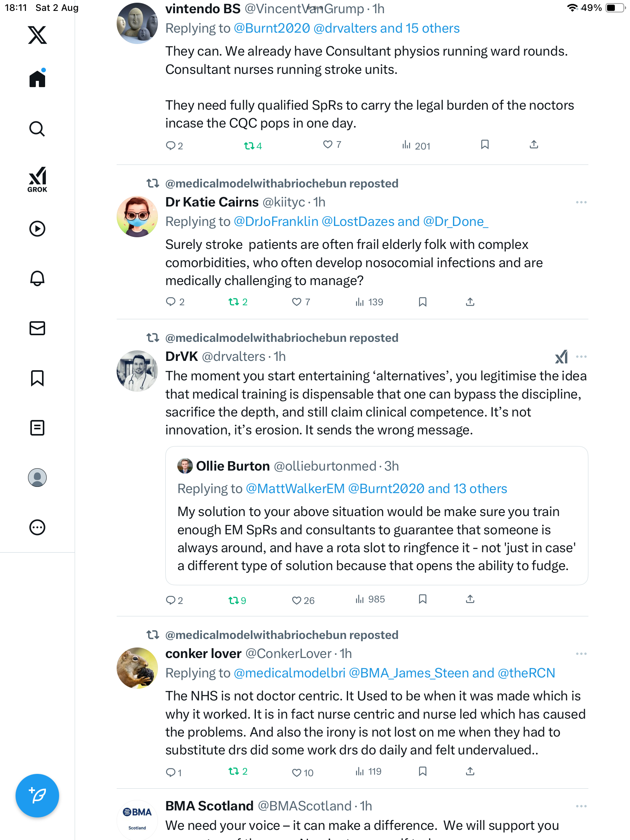
Task: Open Messages envelope icon
Action: 37,328
